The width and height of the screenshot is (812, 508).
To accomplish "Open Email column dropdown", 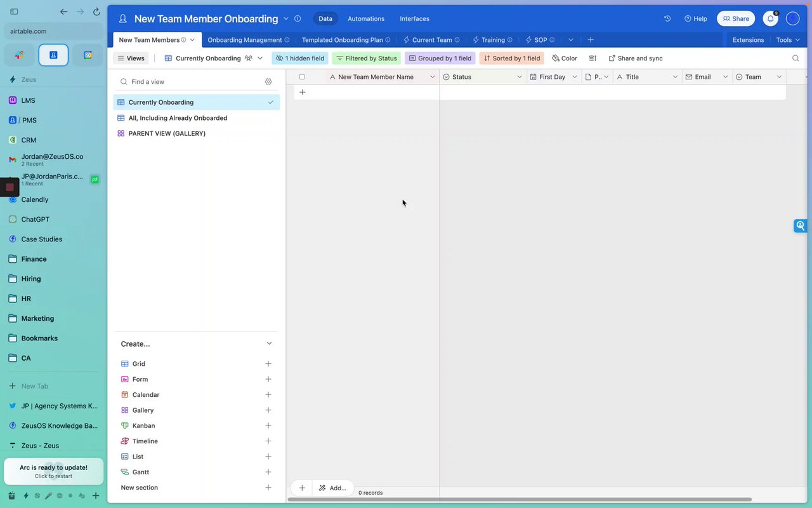I will [x=726, y=77].
